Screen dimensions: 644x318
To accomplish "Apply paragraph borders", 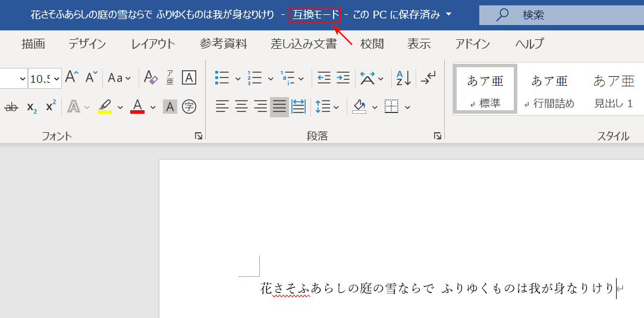I will [392, 107].
